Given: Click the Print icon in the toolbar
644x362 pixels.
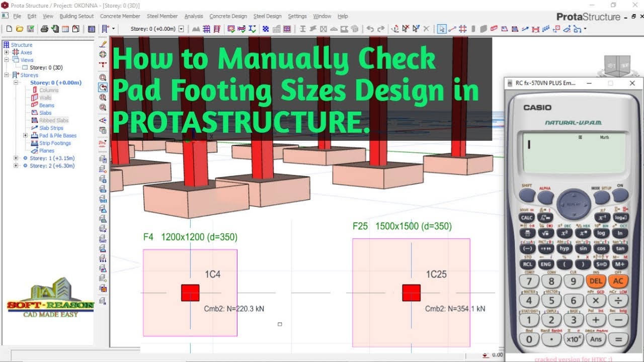Looking at the screenshot, I should (x=44, y=29).
